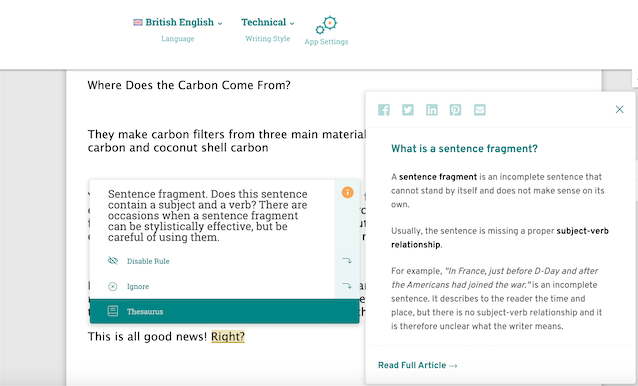Select Disable Rule option
The image size is (638, 386).
tap(148, 261)
